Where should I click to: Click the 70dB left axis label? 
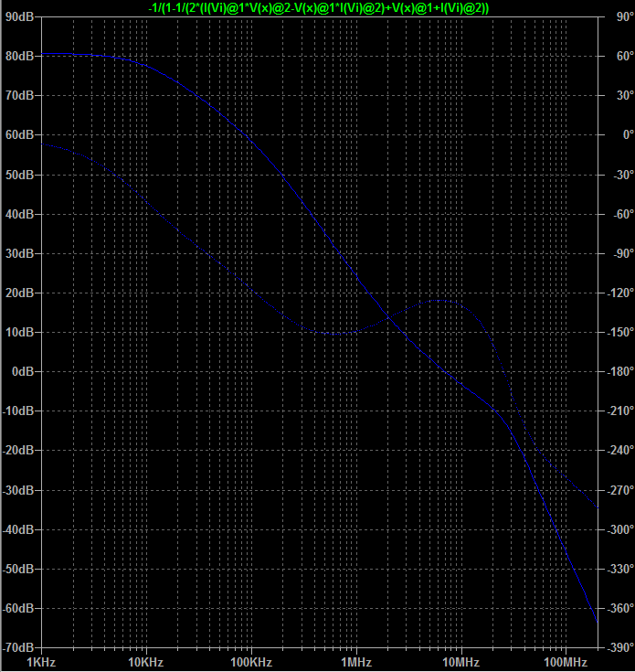(x=20, y=96)
